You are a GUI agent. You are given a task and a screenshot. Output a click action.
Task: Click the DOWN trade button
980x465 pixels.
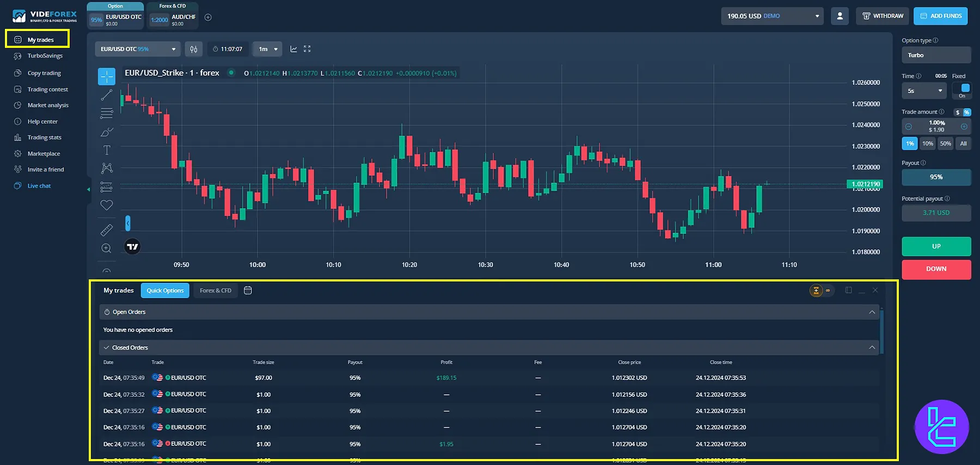(936, 269)
